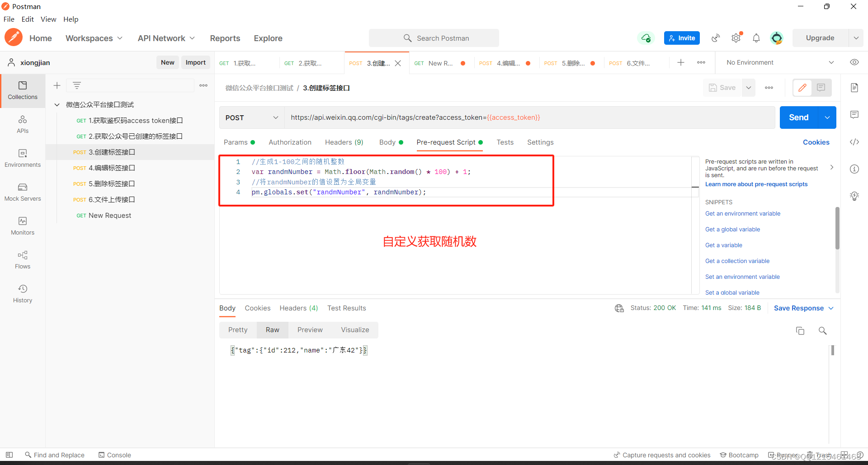Switch to the Tests tab

505,142
